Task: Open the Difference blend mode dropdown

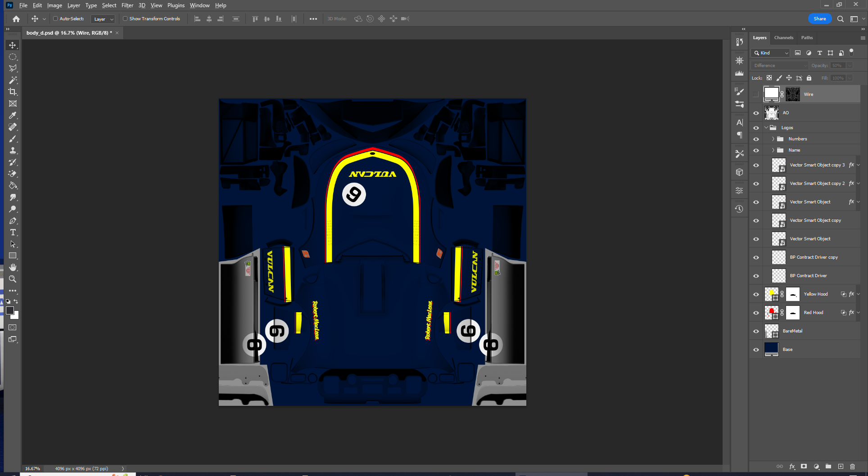Action: coord(780,65)
